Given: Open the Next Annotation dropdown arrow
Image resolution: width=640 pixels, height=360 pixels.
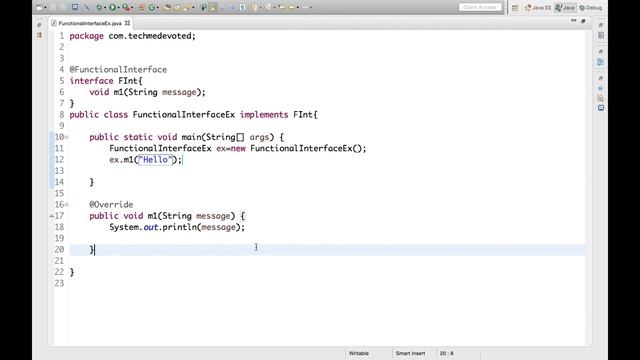Looking at the screenshot, I should coord(260,7).
